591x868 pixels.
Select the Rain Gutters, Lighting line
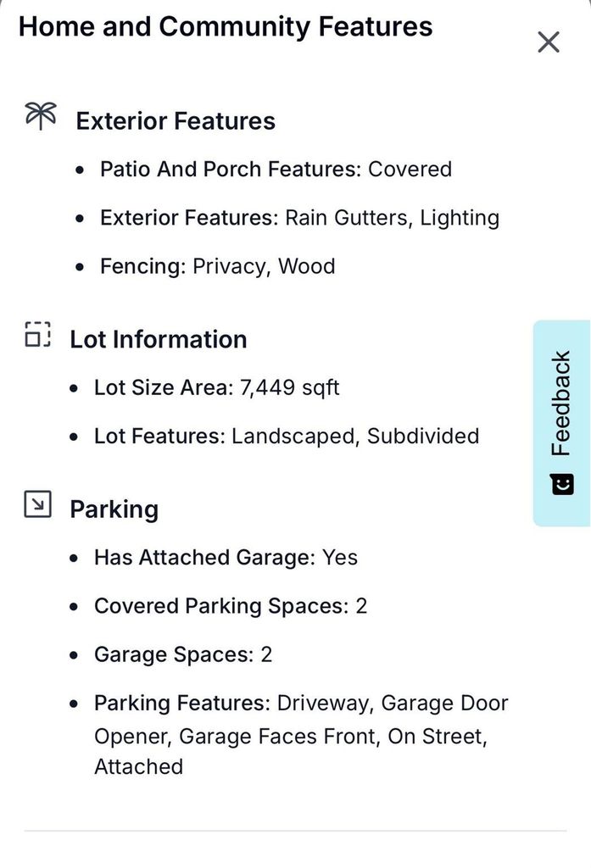pyautogui.click(x=299, y=218)
